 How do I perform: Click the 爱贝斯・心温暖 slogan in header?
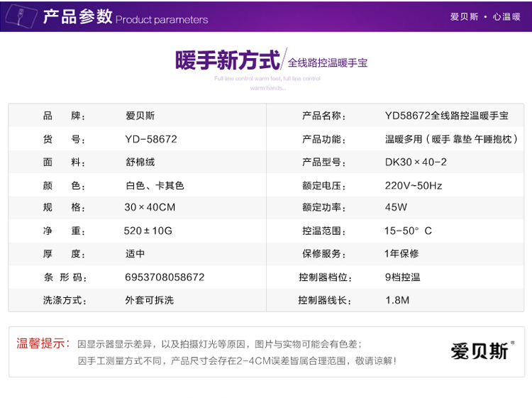485,16
